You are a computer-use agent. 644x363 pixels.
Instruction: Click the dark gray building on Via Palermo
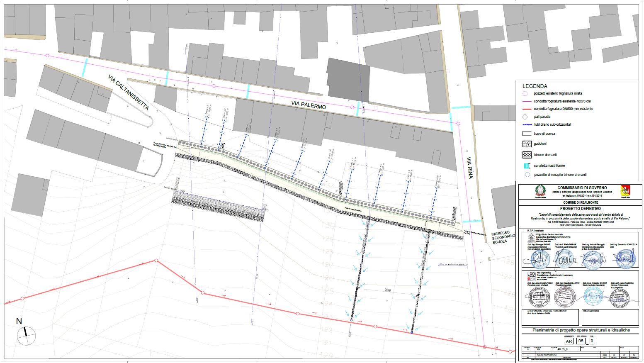[x=348, y=80]
